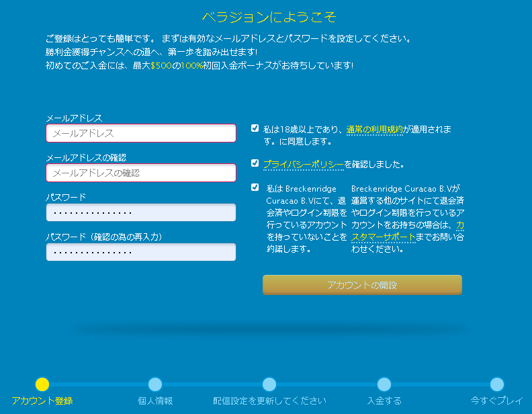
Task: Select the パスワード input field
Action: [x=141, y=212]
